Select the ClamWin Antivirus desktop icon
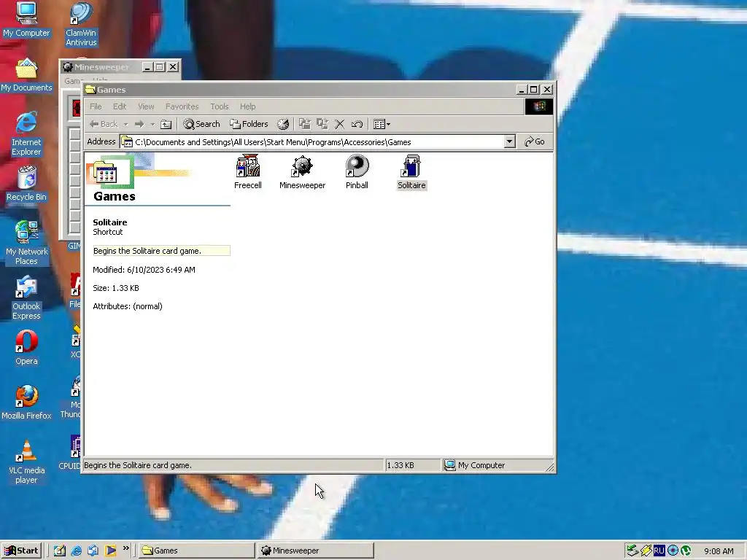Screen dimensions: 747x560 click(81, 25)
